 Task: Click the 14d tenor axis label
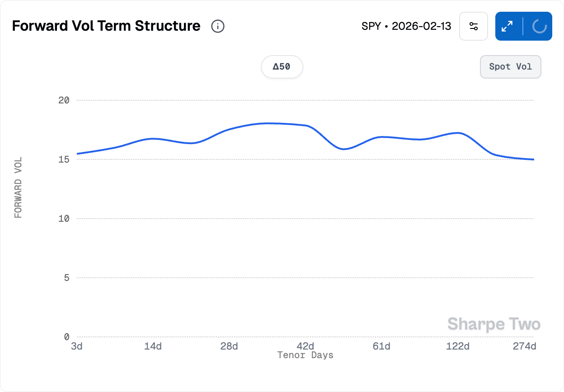(x=153, y=346)
